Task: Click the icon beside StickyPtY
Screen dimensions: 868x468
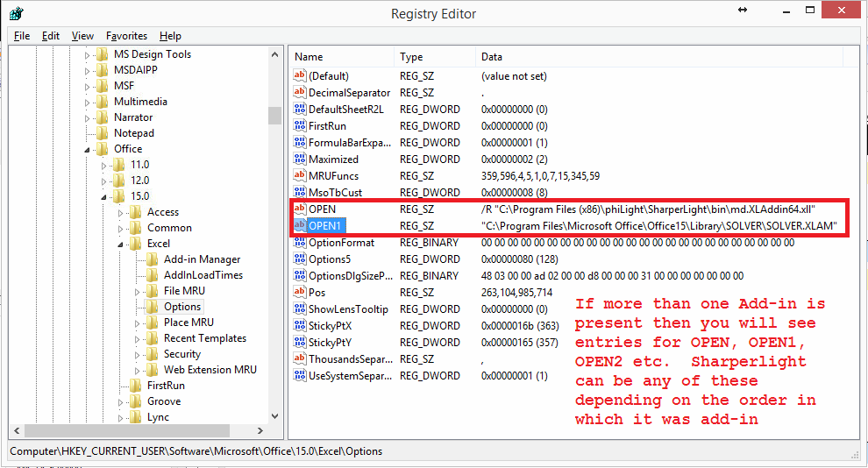Action: [x=300, y=342]
